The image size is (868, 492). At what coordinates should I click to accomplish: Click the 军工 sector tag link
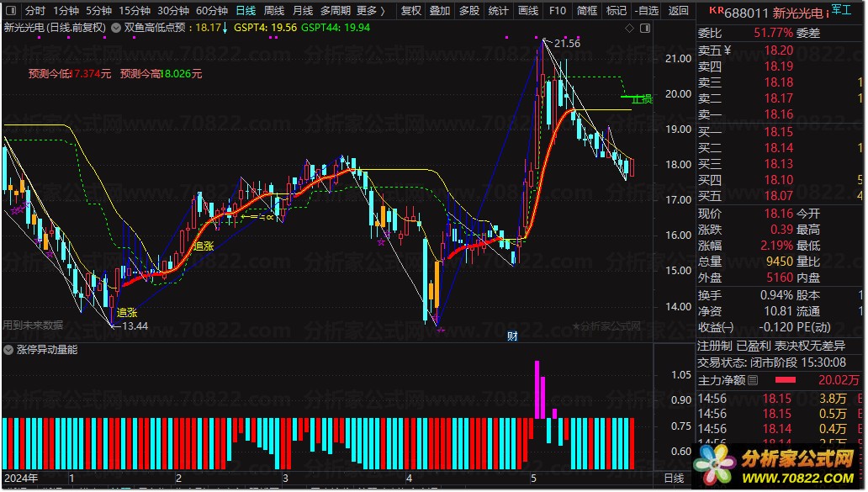tap(841, 9)
